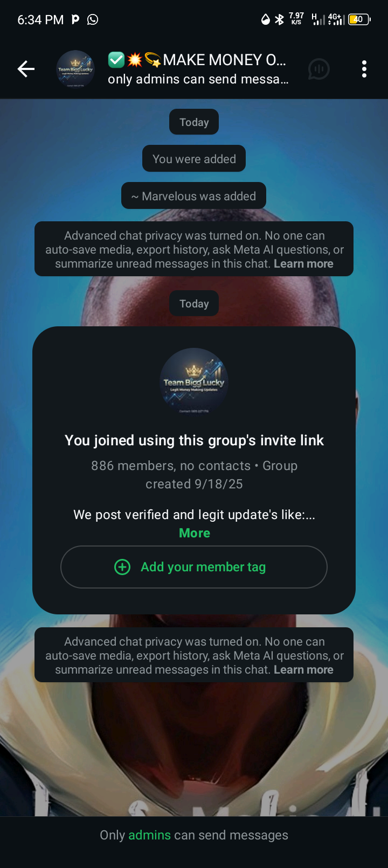
Task: Add your member tag
Action: pos(194,567)
